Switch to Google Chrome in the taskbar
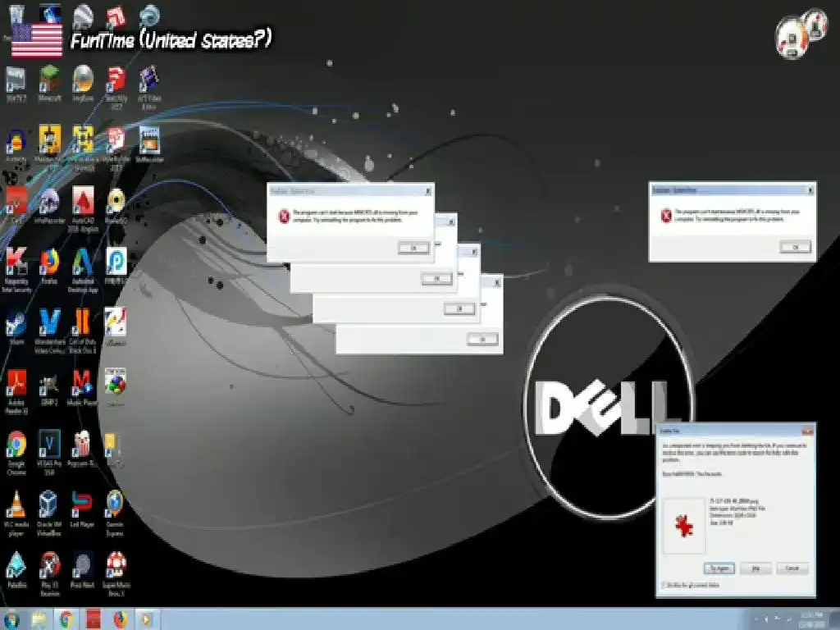The width and height of the screenshot is (840, 630). pos(66,619)
